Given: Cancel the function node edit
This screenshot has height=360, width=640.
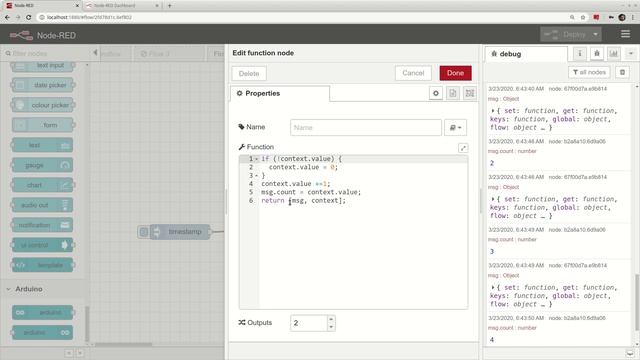Looking at the screenshot, I should click(413, 73).
